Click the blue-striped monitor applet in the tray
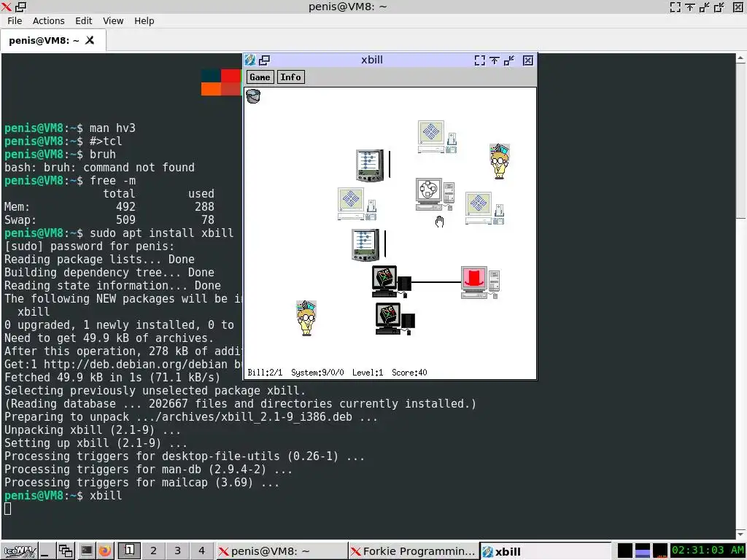This screenshot has width=747, height=560. pyautogui.click(x=642, y=551)
